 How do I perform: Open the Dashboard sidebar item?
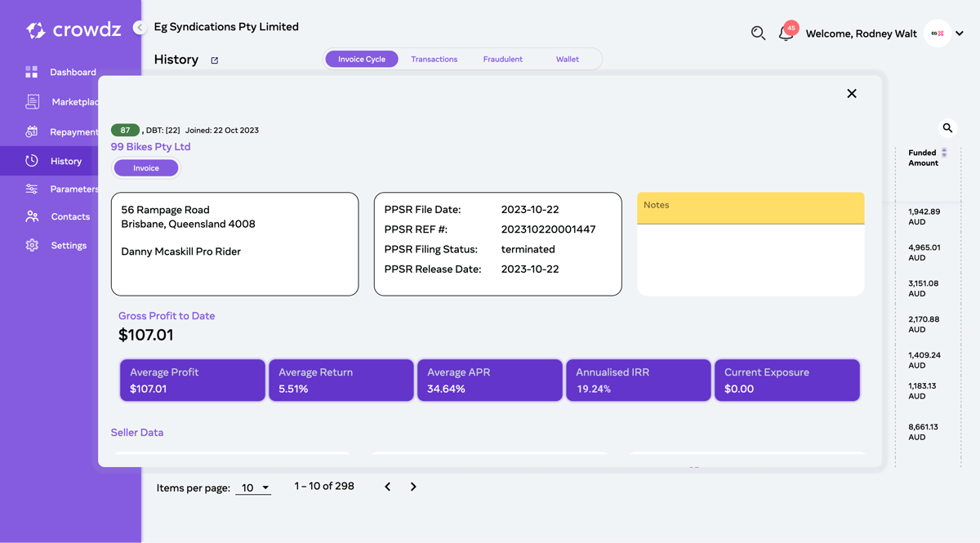pos(61,72)
